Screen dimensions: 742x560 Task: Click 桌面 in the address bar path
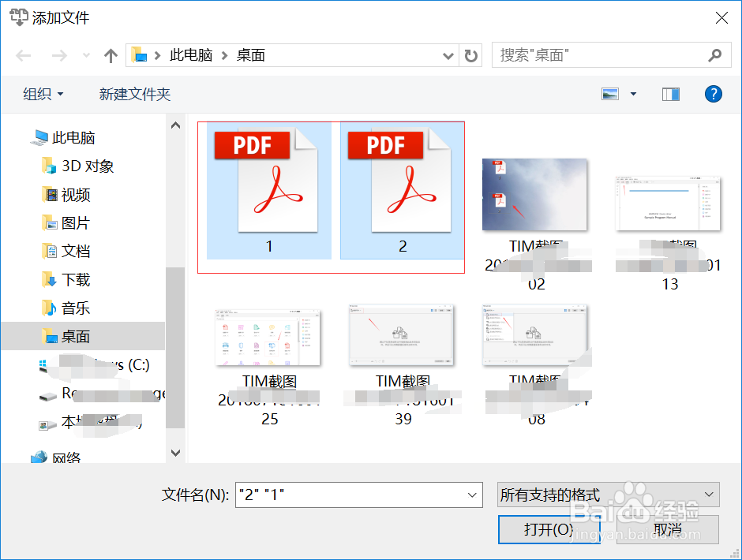click(x=251, y=55)
